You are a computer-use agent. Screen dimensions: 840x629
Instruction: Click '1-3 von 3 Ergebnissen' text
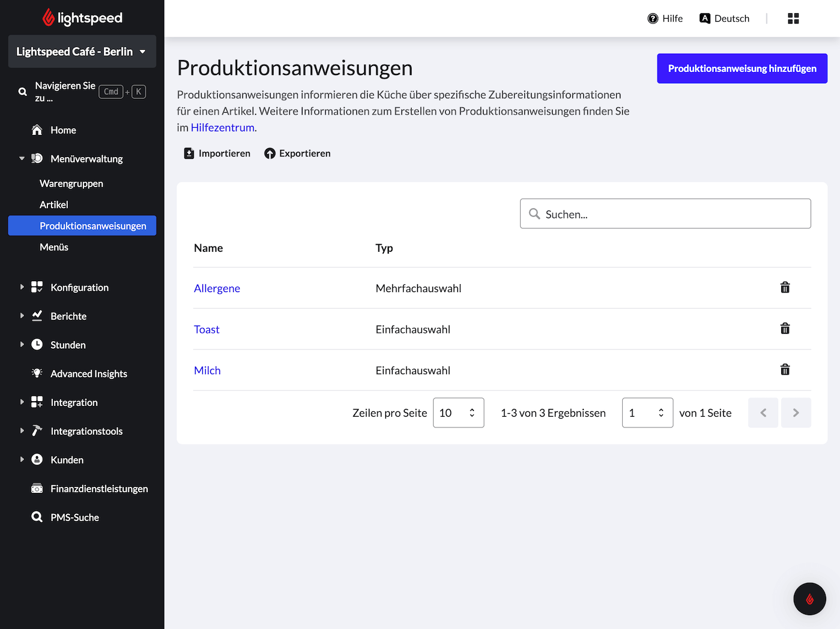(553, 413)
